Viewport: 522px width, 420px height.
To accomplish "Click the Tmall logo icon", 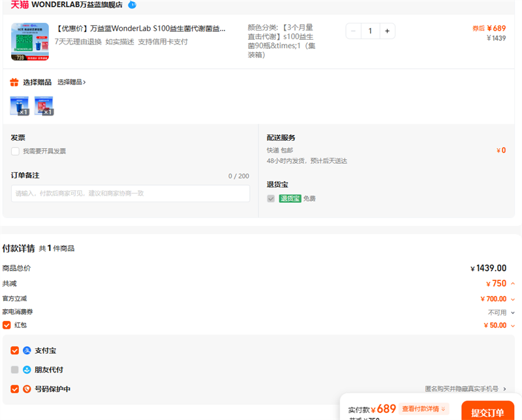I will [x=20, y=5].
